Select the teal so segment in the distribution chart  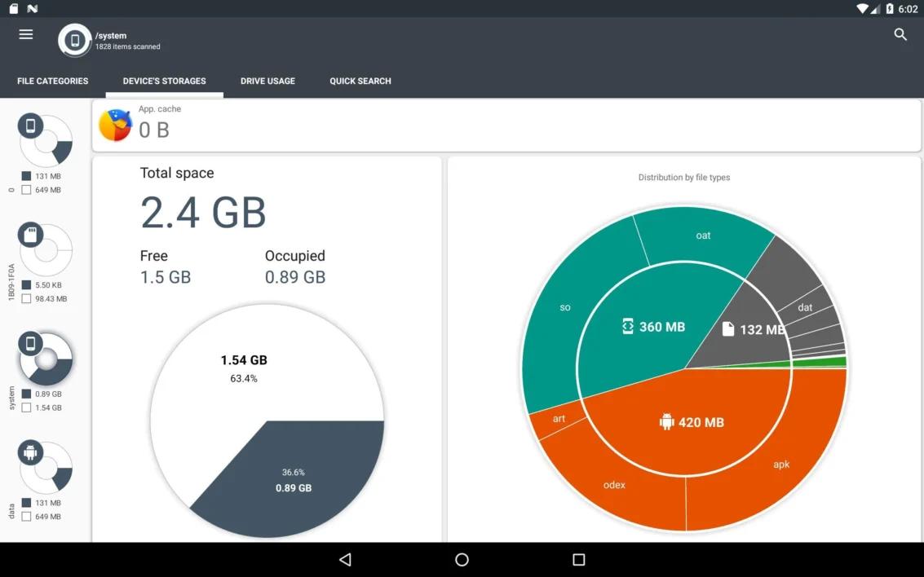[564, 307]
